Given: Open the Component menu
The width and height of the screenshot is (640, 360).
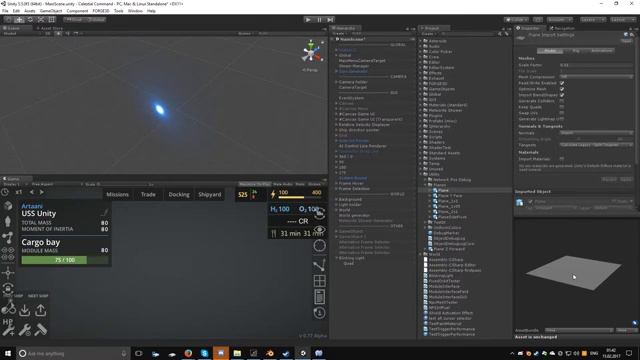Looking at the screenshot, I should 77,11.
